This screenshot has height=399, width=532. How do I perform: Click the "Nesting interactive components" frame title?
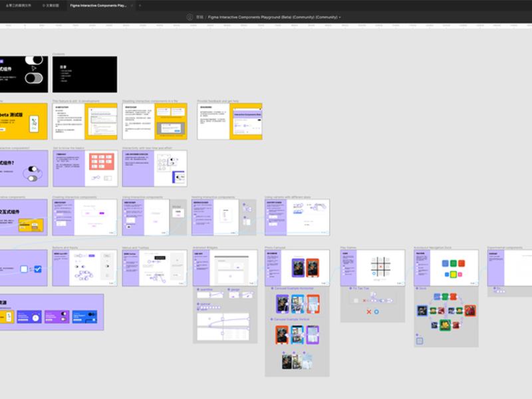click(x=213, y=197)
